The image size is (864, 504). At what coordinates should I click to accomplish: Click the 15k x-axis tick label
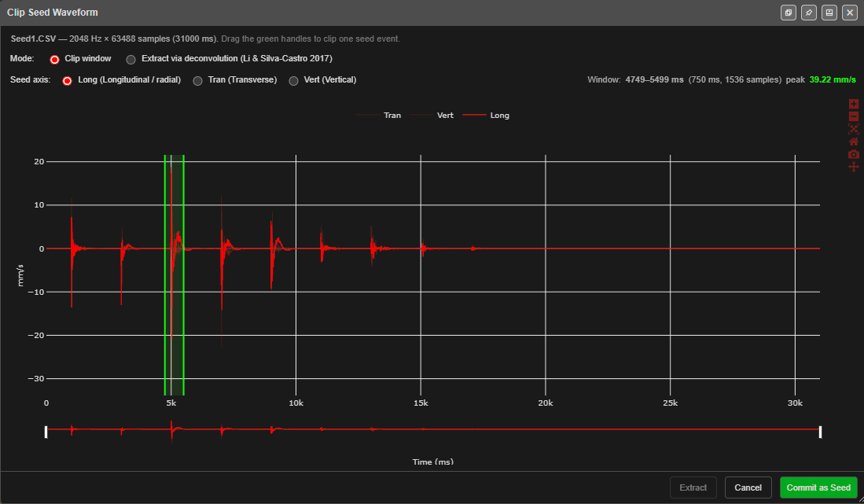(421, 403)
